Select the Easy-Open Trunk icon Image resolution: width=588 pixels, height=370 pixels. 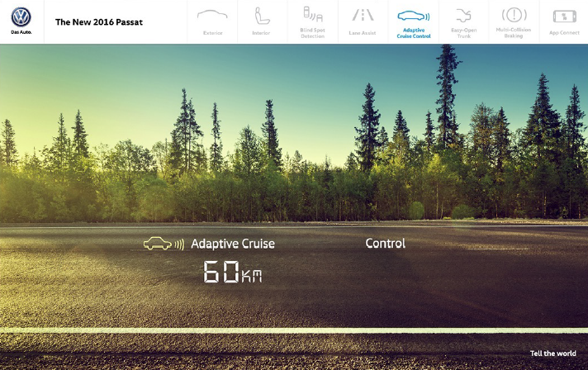point(463,15)
